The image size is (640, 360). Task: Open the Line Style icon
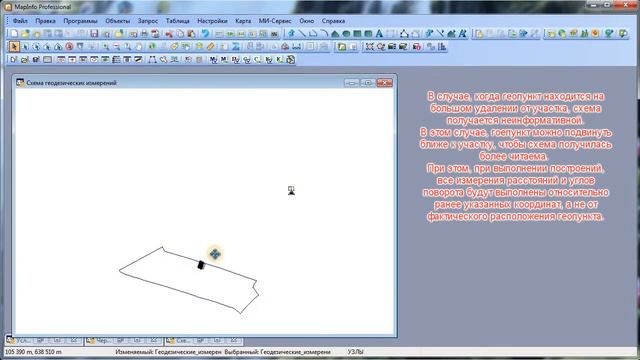coord(440,34)
